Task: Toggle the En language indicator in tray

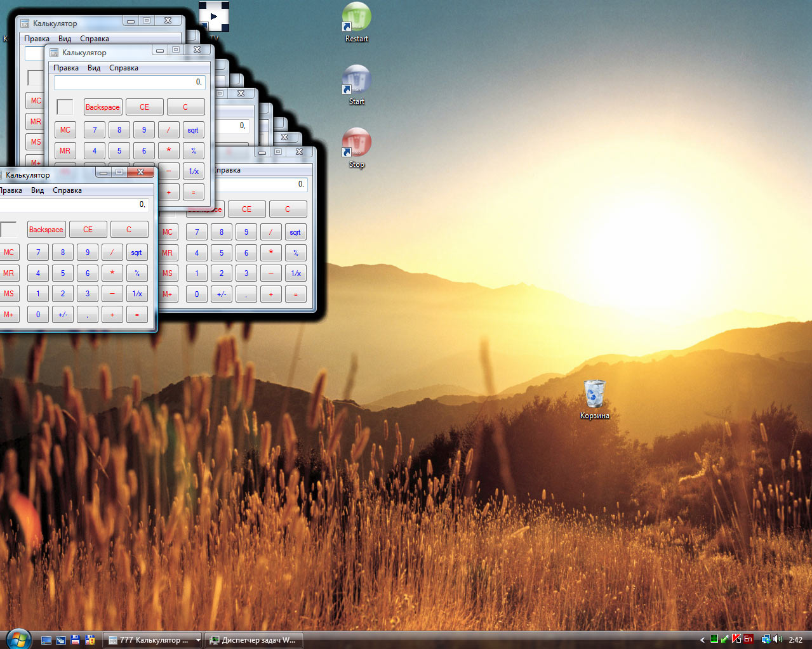Action: [x=749, y=639]
